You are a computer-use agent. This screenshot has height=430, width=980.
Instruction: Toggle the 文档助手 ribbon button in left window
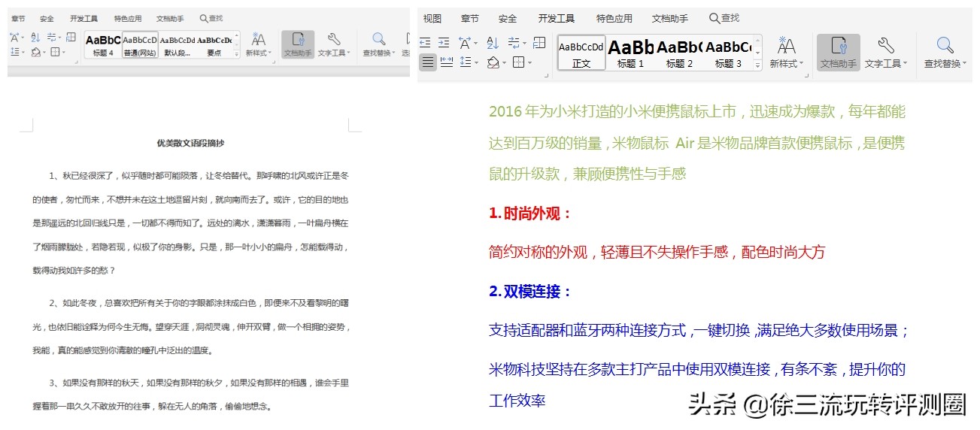[x=298, y=44]
